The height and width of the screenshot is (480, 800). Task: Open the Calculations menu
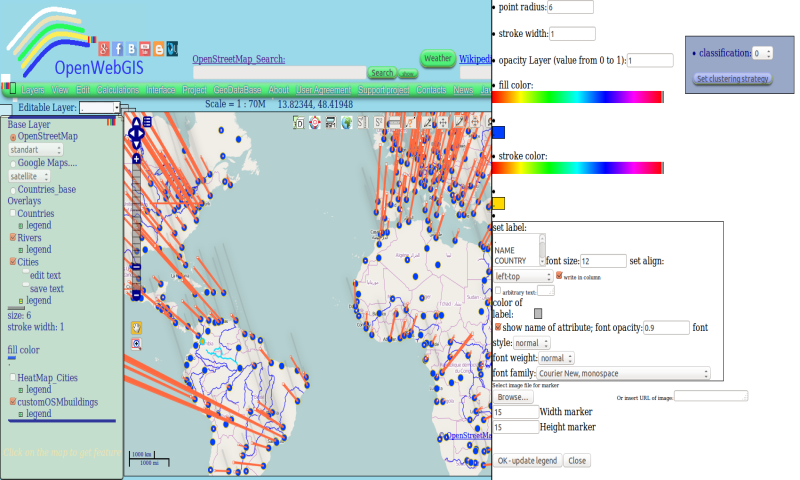pyautogui.click(x=118, y=90)
